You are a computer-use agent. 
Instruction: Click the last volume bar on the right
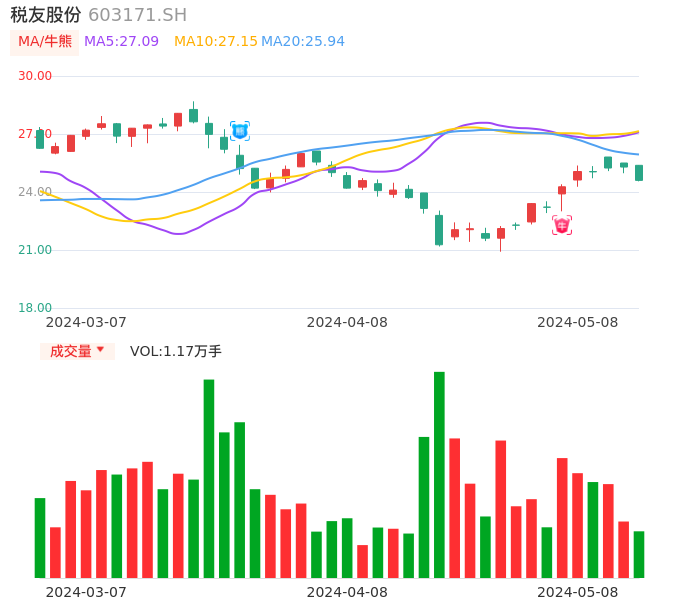point(639,554)
